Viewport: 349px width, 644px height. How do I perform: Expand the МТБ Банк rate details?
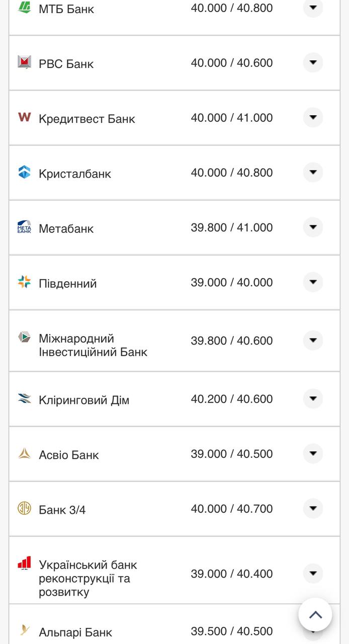[313, 8]
